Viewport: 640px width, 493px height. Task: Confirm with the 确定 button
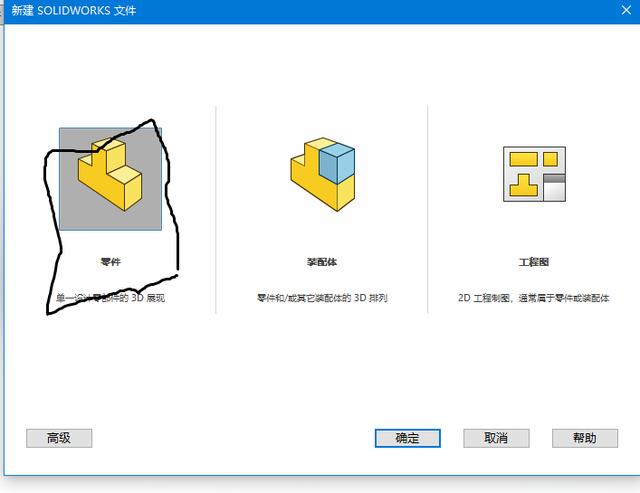pos(408,438)
